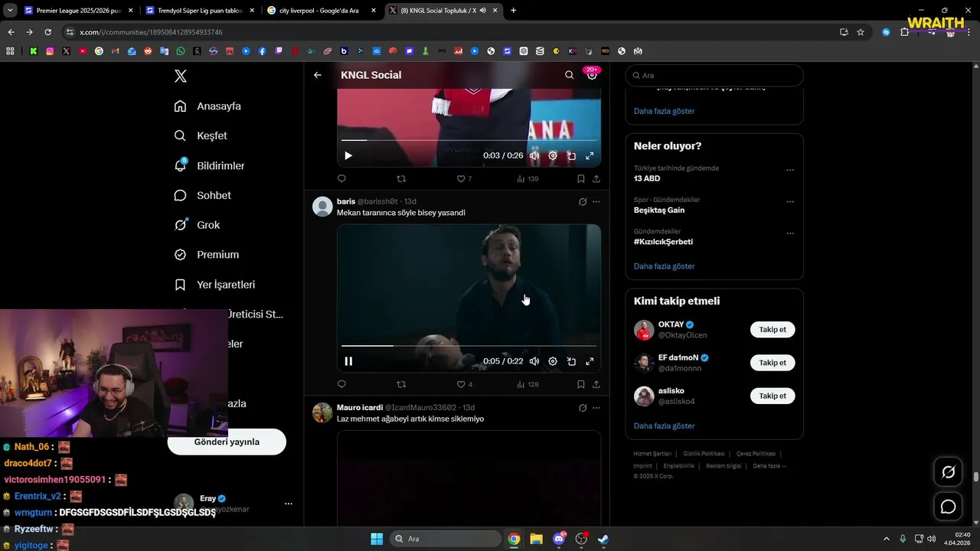This screenshot has height=551, width=980.
Task: Open Yer İşaretleri bookmarks
Action: pos(214,285)
